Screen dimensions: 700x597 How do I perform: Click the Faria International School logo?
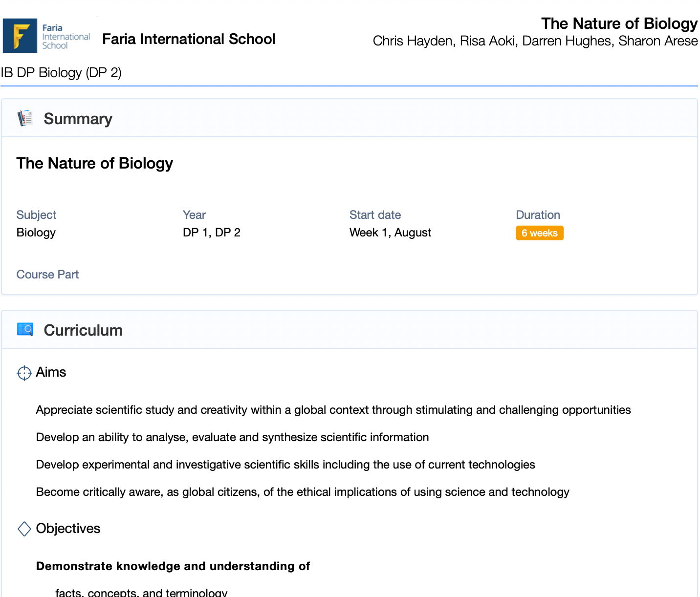click(46, 36)
